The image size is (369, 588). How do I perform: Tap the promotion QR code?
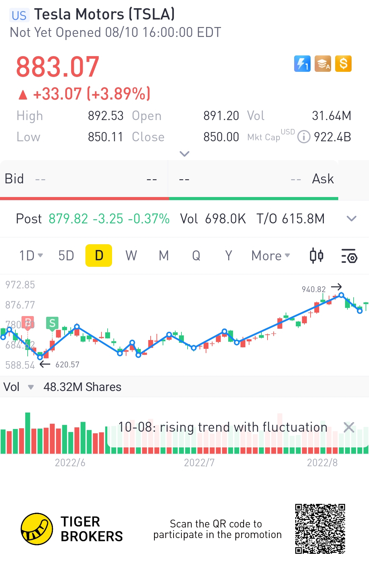pyautogui.click(x=320, y=529)
